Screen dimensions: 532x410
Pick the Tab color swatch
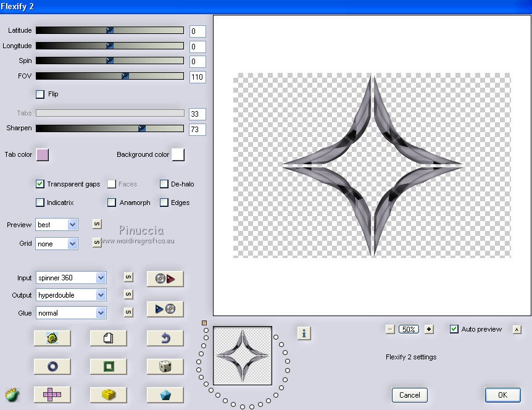point(43,154)
